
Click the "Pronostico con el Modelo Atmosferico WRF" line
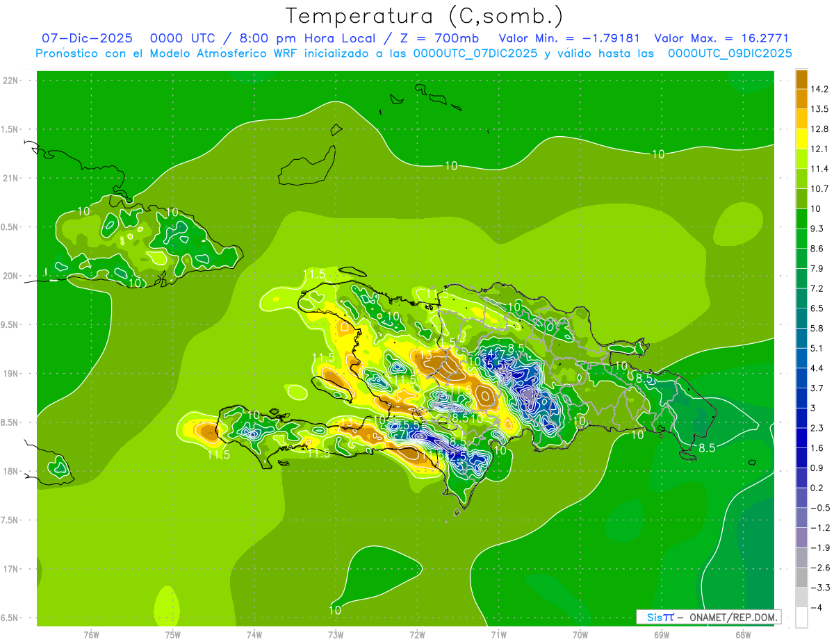coord(413,53)
